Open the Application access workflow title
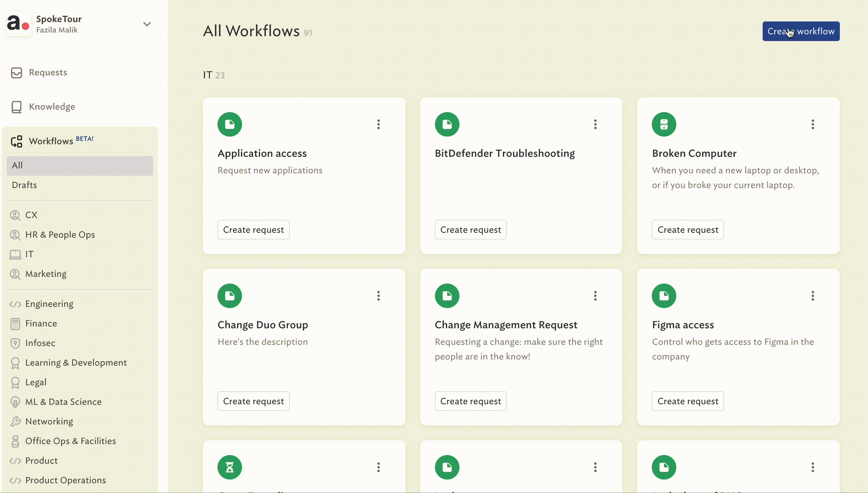868x493 pixels. [x=262, y=153]
